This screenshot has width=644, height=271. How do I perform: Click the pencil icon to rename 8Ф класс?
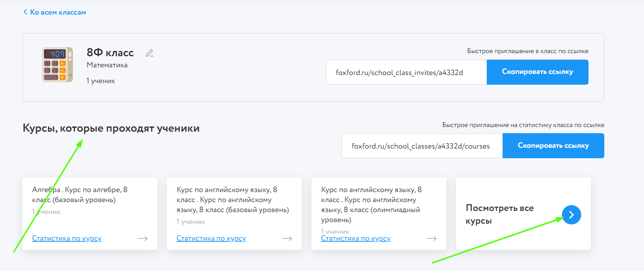tap(150, 53)
